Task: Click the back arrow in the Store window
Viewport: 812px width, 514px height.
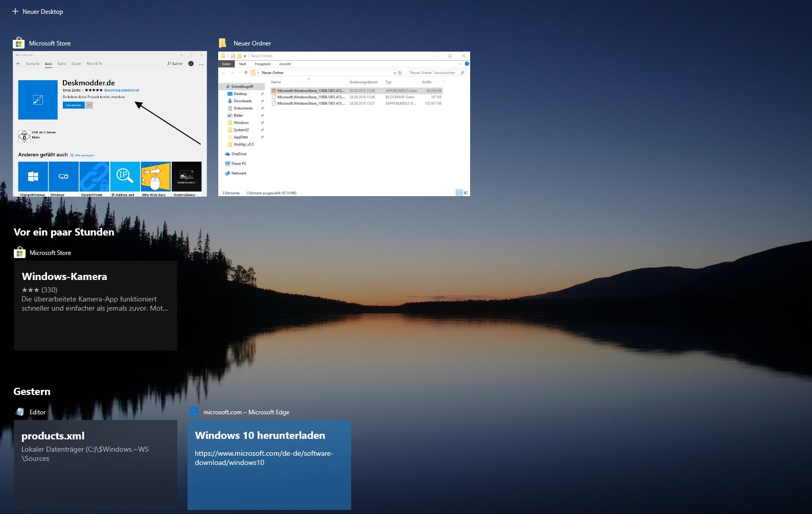Action: point(18,64)
